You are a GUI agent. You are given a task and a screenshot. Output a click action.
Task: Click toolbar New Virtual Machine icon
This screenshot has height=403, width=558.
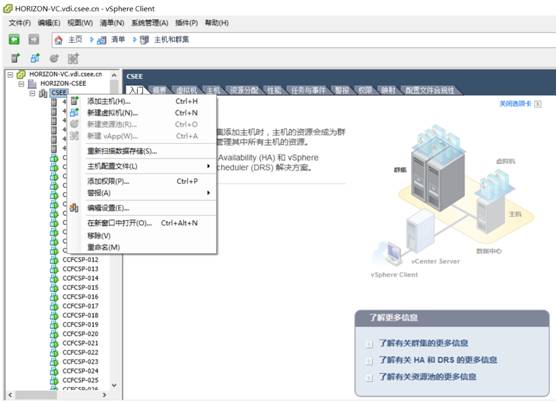(x=35, y=58)
